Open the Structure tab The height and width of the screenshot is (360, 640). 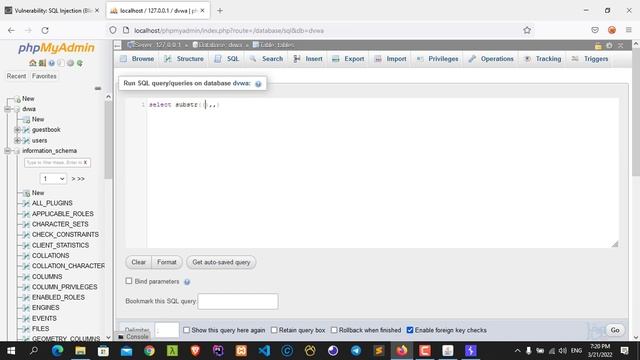184,59
